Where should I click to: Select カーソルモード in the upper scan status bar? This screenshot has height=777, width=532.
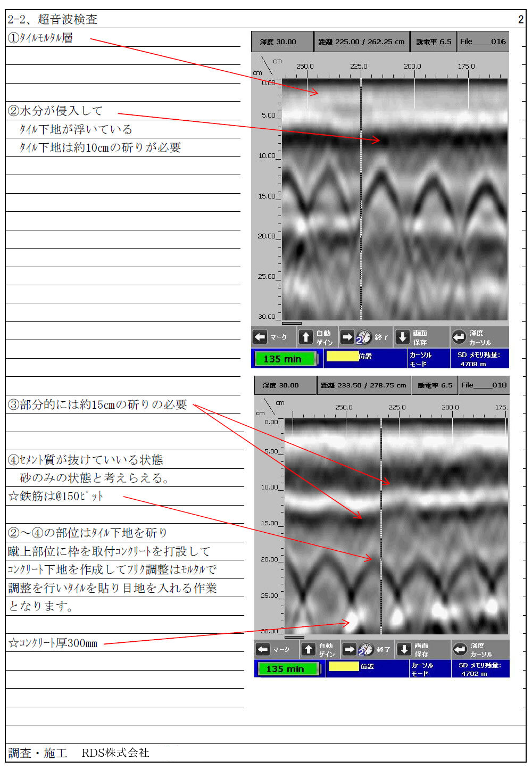(421, 359)
